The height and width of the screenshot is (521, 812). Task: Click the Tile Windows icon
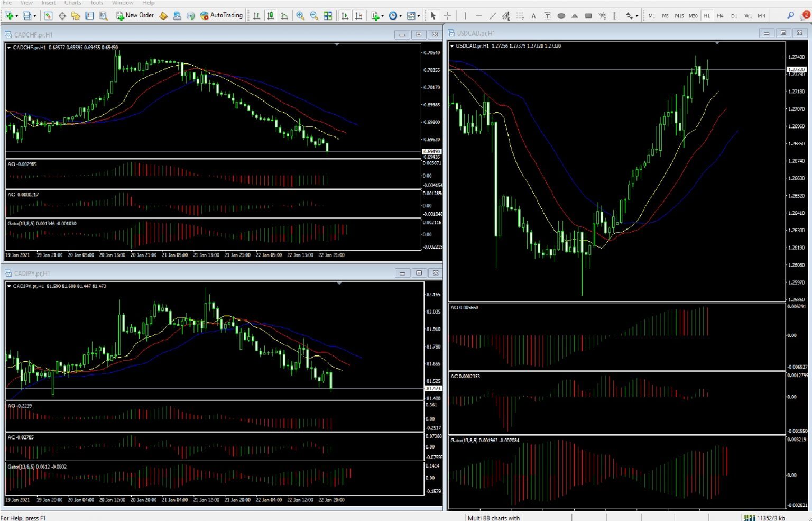(x=329, y=15)
